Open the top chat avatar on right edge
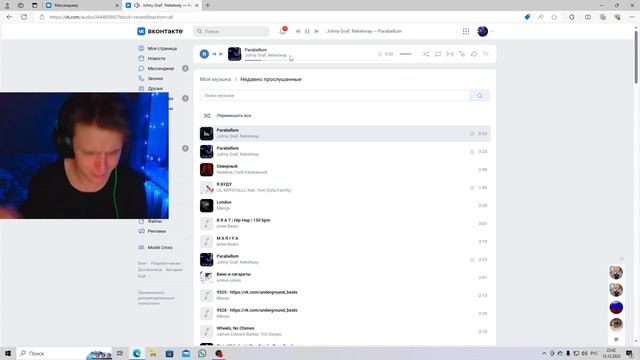Viewport: 640px width, 360px height. [x=616, y=272]
